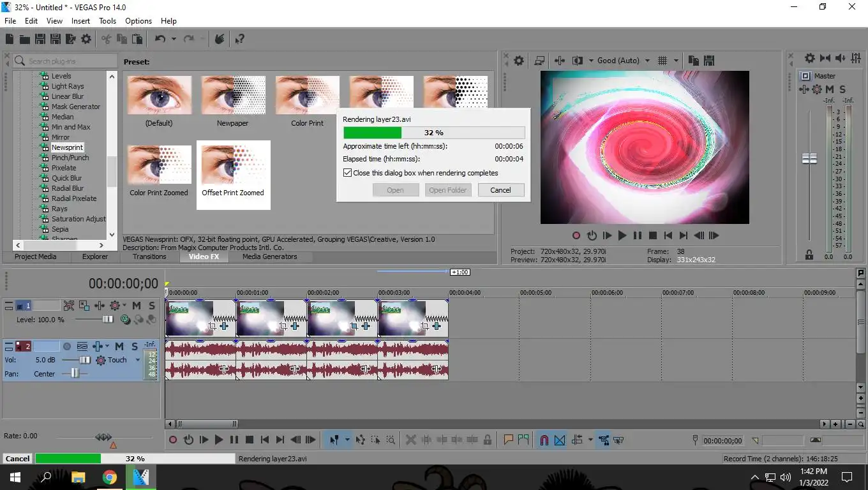Open the Tools menu
This screenshot has width=868, height=490.
coord(107,21)
